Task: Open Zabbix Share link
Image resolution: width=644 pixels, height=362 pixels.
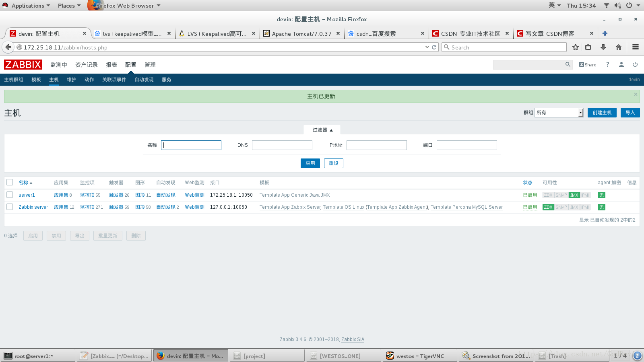Action: coord(588,64)
